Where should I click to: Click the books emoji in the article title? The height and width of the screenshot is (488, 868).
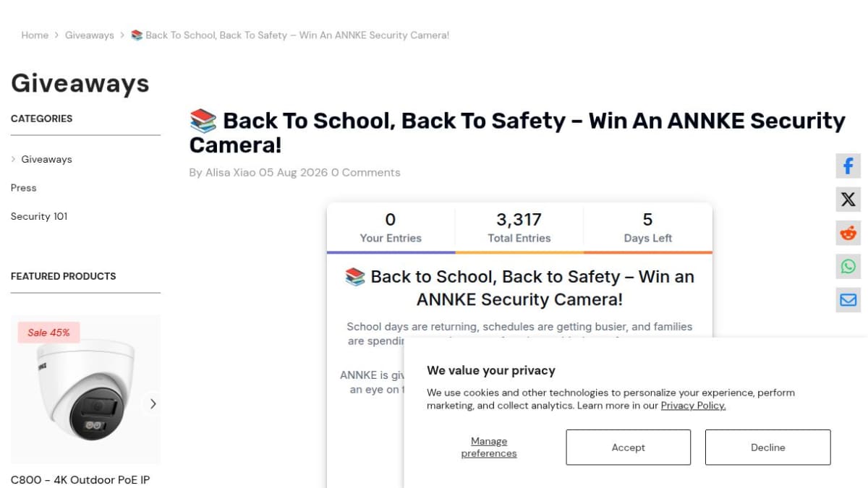203,121
